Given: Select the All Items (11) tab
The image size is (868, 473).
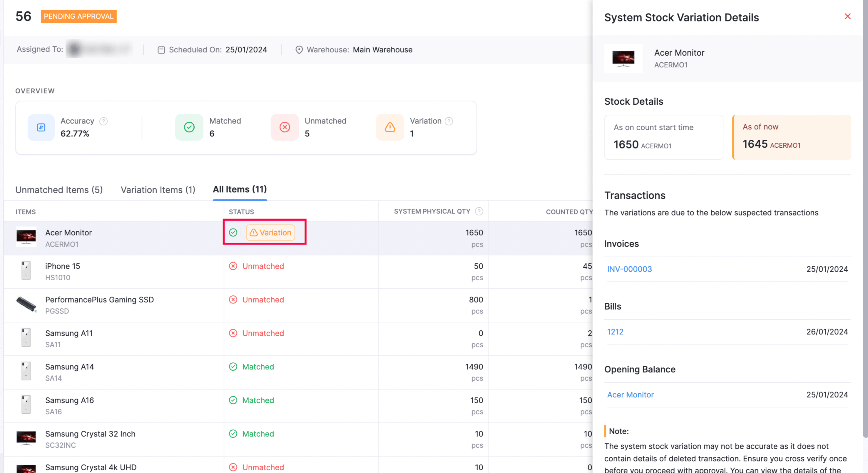Looking at the screenshot, I should coord(240,189).
